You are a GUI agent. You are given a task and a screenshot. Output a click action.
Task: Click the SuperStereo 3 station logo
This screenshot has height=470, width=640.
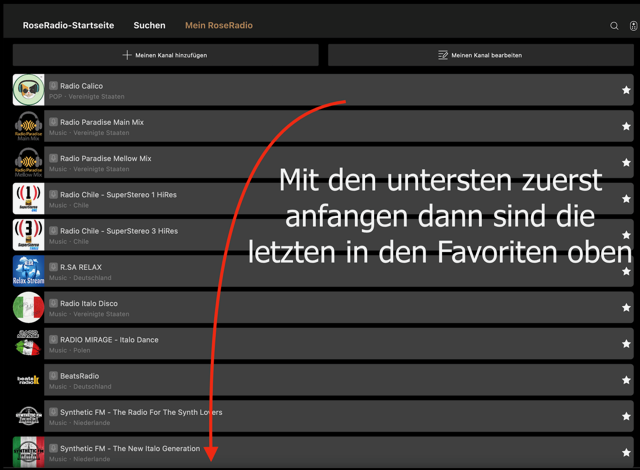pyautogui.click(x=29, y=235)
